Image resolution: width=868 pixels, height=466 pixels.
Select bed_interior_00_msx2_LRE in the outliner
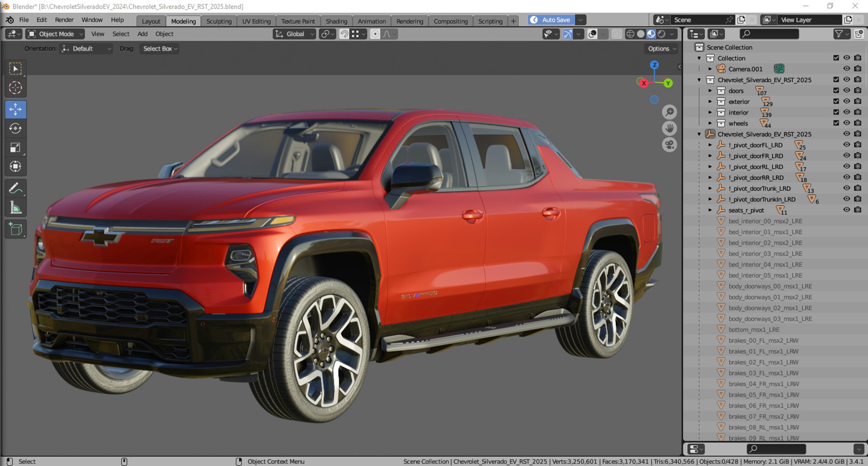click(x=765, y=221)
